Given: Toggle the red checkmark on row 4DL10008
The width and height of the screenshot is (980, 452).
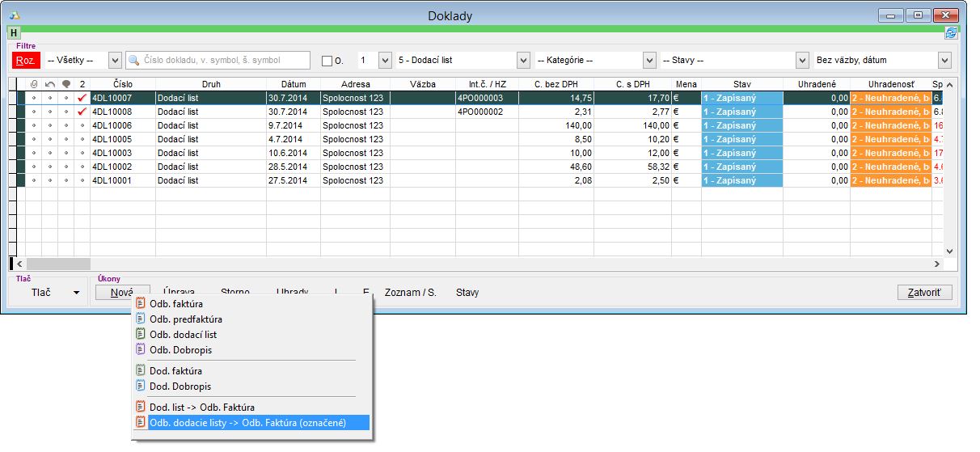Looking at the screenshot, I should coord(82,112).
